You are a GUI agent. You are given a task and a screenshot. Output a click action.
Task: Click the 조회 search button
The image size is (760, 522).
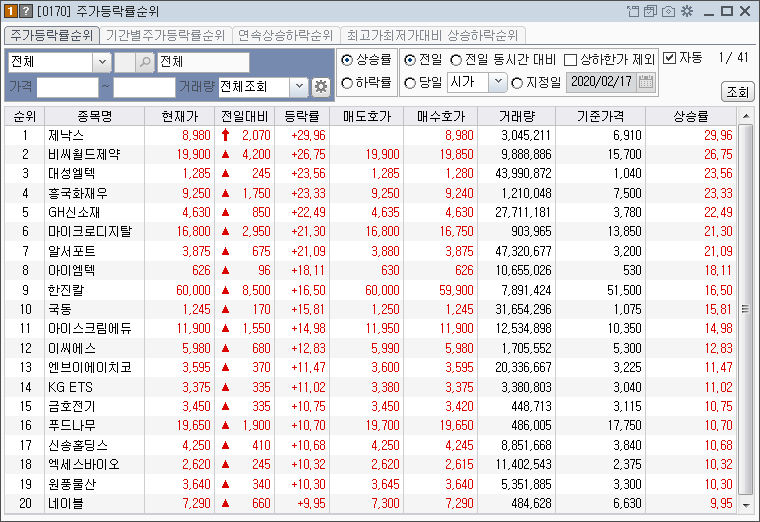point(737,92)
